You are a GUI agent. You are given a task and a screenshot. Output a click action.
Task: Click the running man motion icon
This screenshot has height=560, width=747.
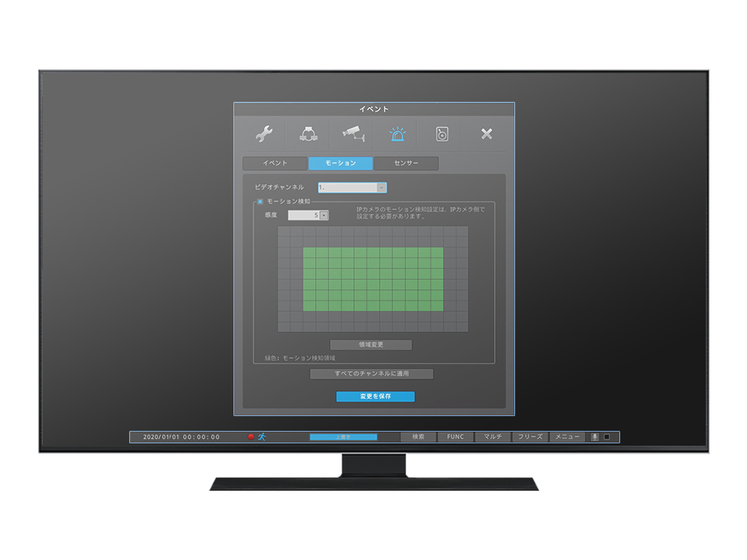[x=262, y=436]
